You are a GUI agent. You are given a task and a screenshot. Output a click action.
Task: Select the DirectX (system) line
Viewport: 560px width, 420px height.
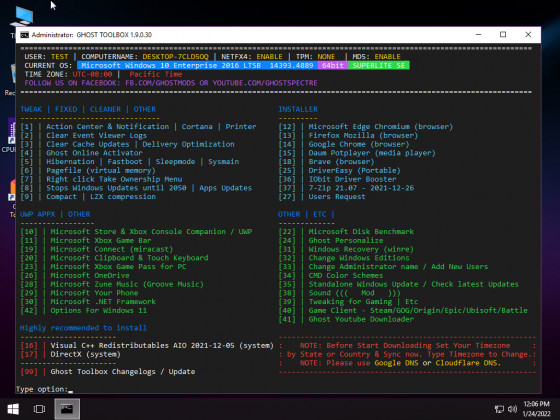click(x=70, y=354)
